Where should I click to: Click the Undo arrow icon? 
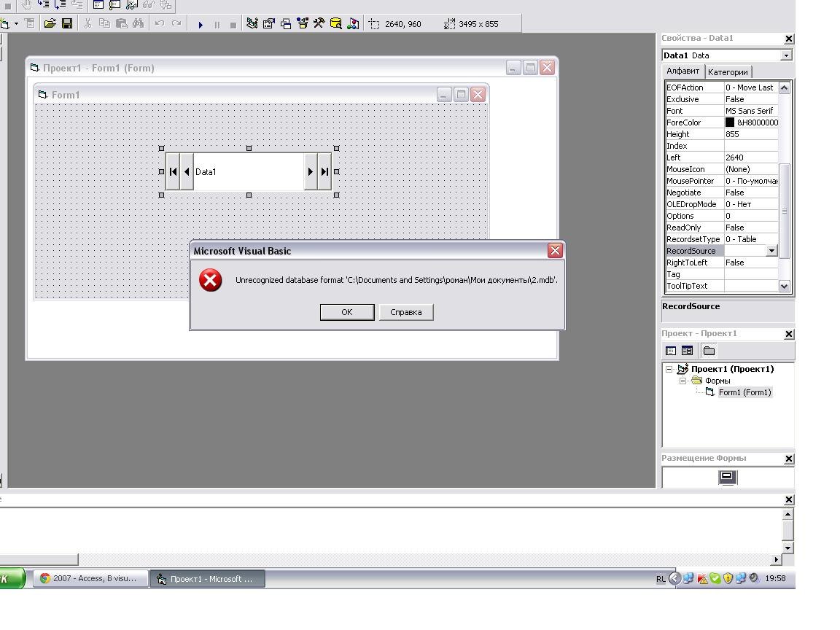[x=160, y=23]
